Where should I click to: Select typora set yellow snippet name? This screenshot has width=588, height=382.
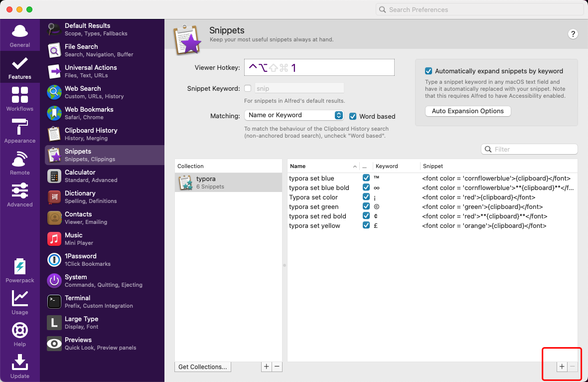coord(314,225)
